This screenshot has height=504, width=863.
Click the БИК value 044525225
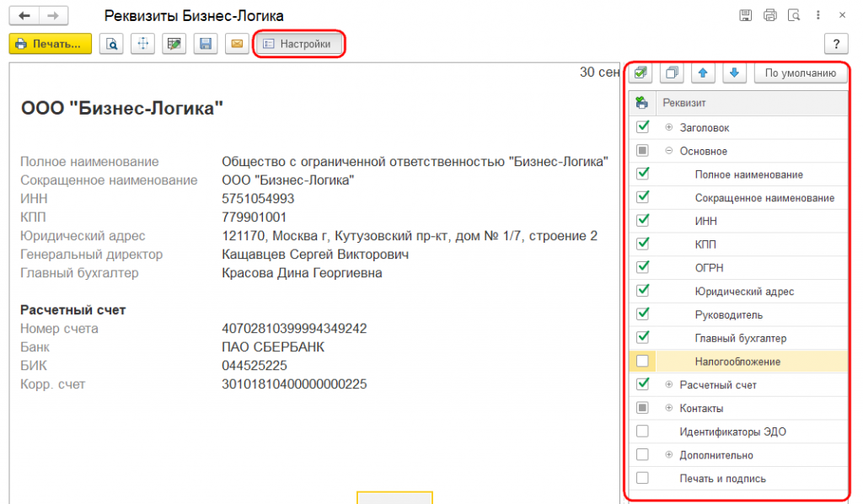point(255,366)
